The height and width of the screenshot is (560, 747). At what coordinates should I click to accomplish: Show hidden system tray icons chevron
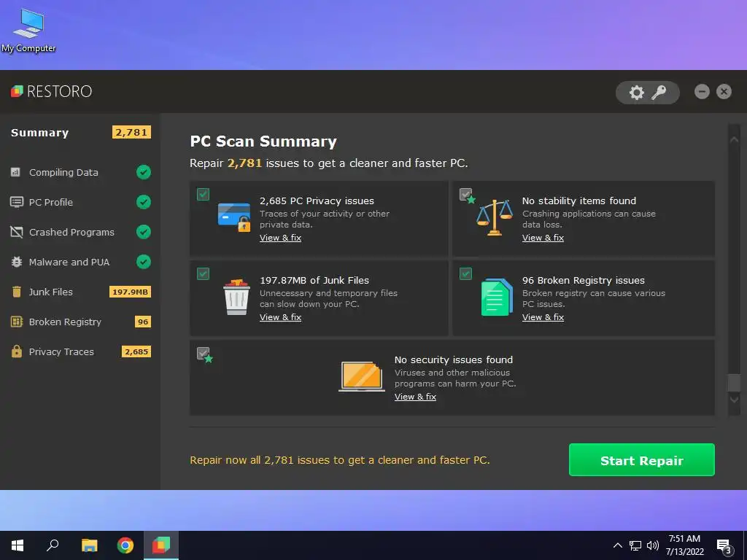pos(617,545)
